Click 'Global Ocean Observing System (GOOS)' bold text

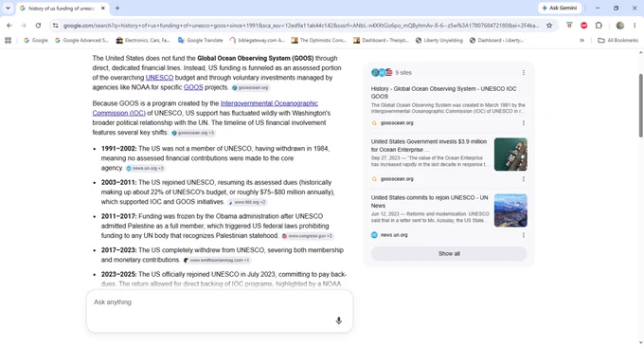pos(255,59)
